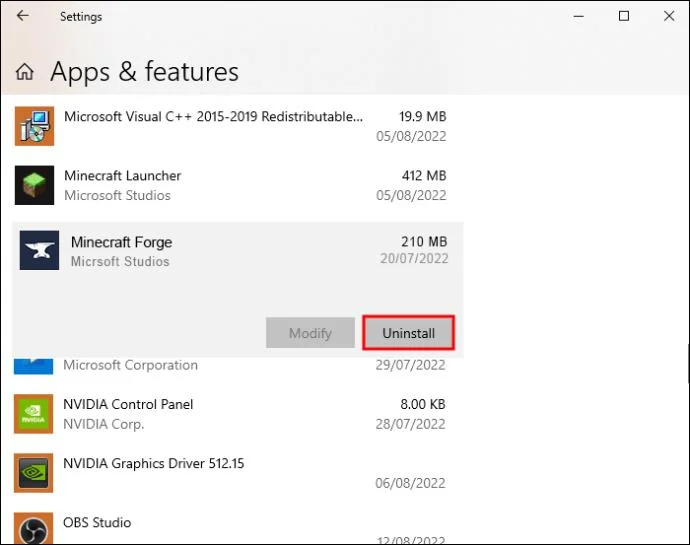The width and height of the screenshot is (690, 545).
Task: Close the Settings window
Action: click(x=669, y=16)
